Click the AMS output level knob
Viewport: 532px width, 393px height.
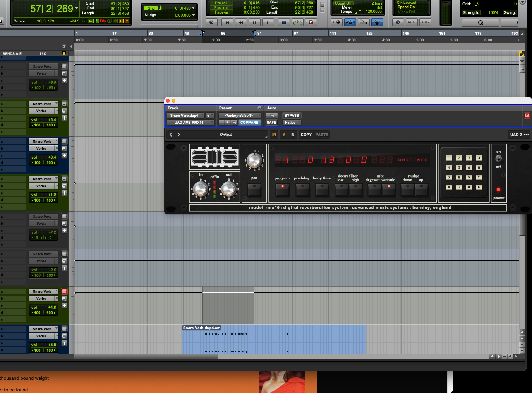click(x=228, y=189)
